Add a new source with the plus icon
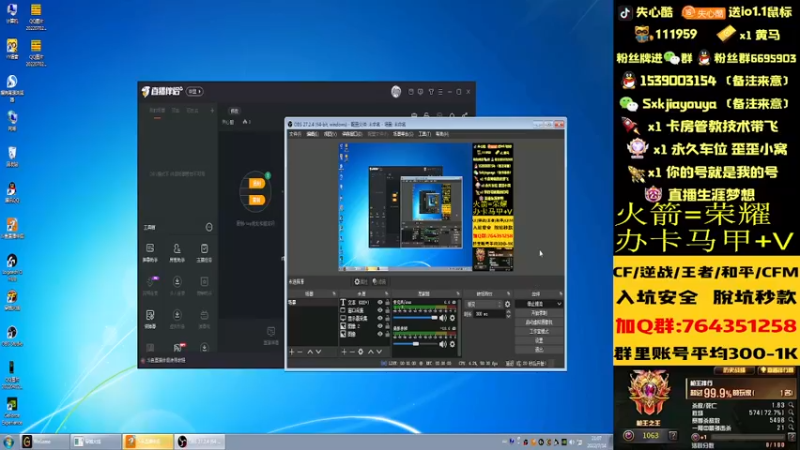 pyautogui.click(x=344, y=352)
